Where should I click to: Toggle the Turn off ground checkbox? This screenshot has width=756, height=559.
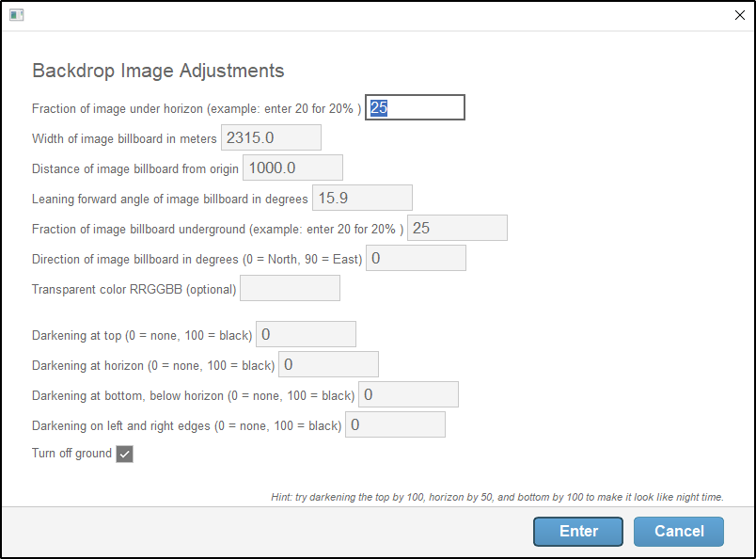[125, 453]
